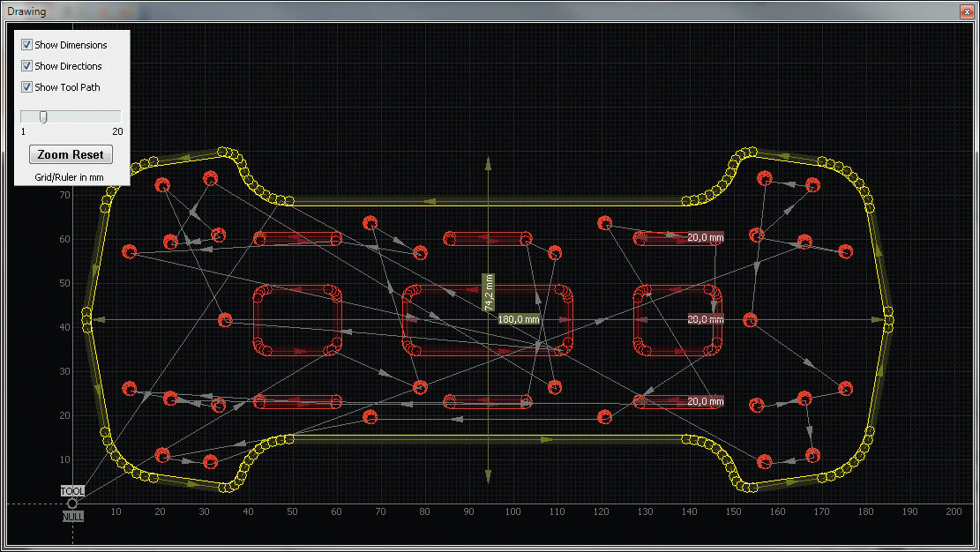
Task: Click the NULL origin label
Action: (72, 516)
